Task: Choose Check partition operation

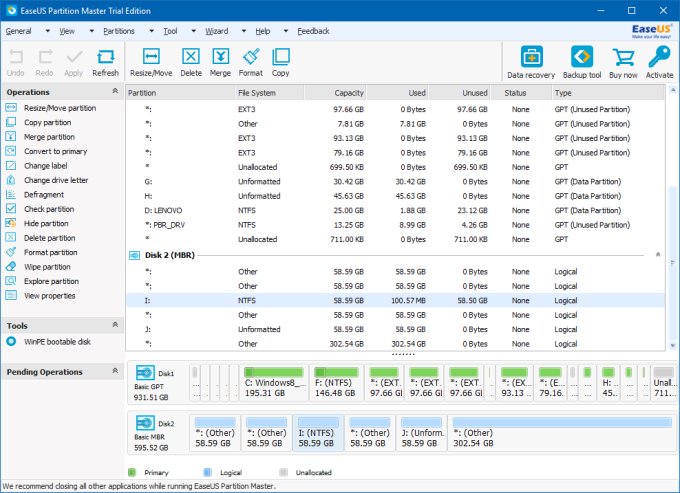Action: (x=40, y=209)
